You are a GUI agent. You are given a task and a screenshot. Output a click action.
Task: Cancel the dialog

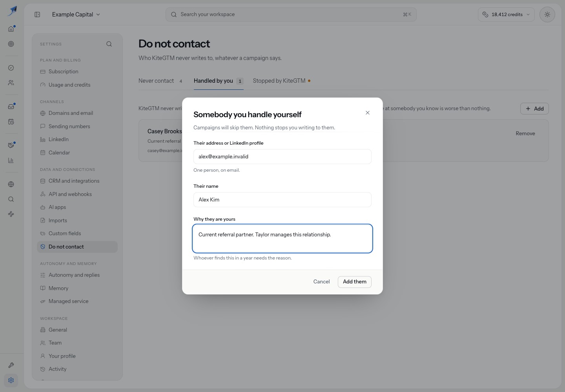click(321, 282)
